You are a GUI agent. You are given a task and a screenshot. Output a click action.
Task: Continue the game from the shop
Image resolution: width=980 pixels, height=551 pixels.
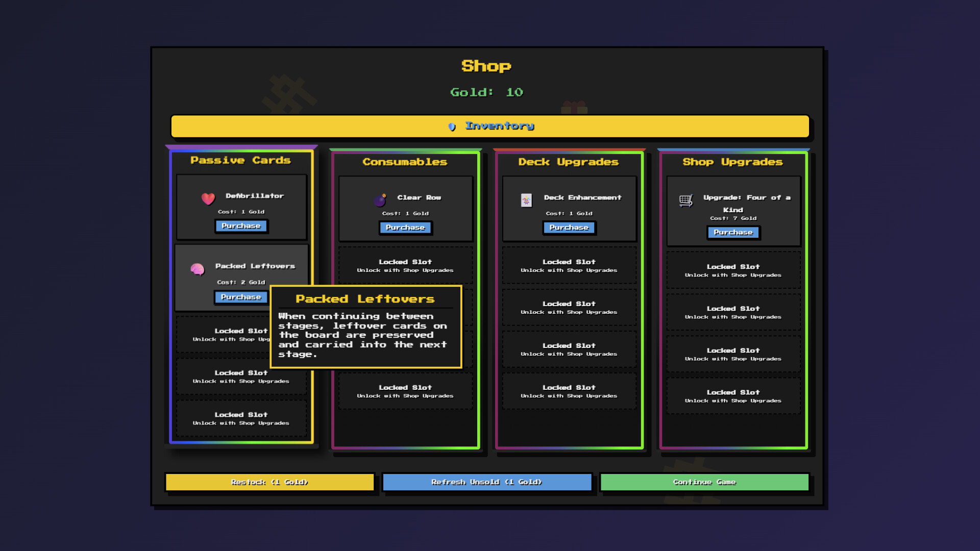click(x=704, y=482)
